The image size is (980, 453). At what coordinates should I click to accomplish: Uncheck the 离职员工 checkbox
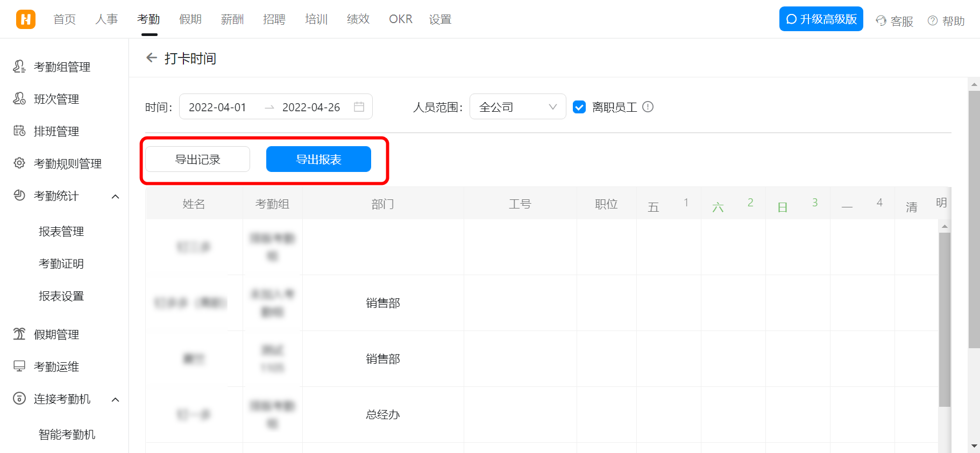[579, 107]
